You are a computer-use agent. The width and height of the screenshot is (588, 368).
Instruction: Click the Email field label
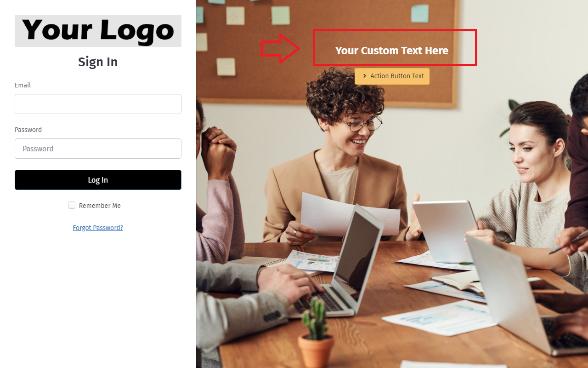tap(23, 85)
